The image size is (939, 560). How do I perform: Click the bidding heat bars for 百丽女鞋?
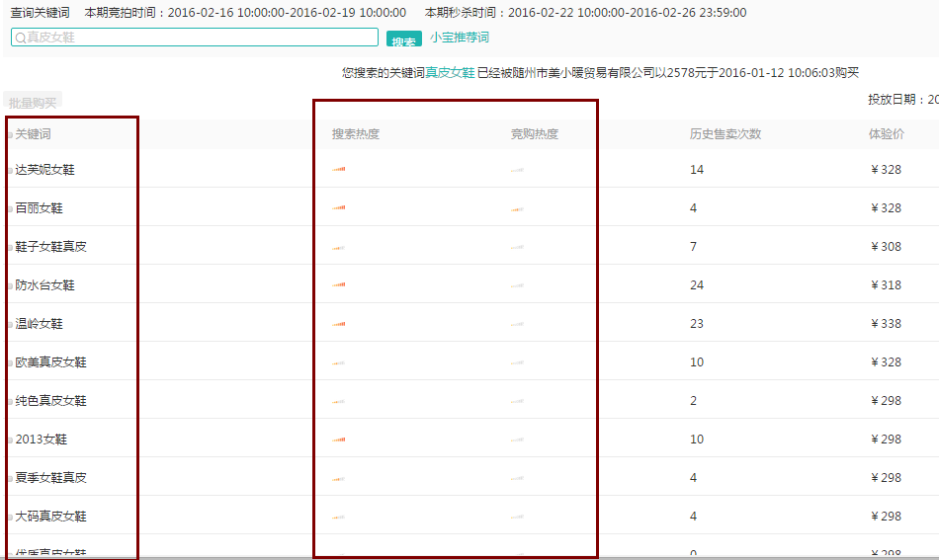pyautogui.click(x=517, y=209)
